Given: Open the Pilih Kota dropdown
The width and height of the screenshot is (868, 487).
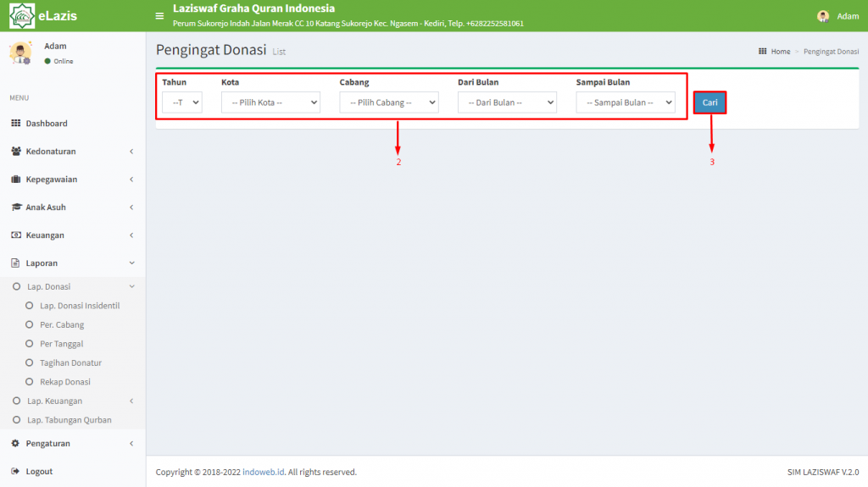Looking at the screenshot, I should 270,102.
